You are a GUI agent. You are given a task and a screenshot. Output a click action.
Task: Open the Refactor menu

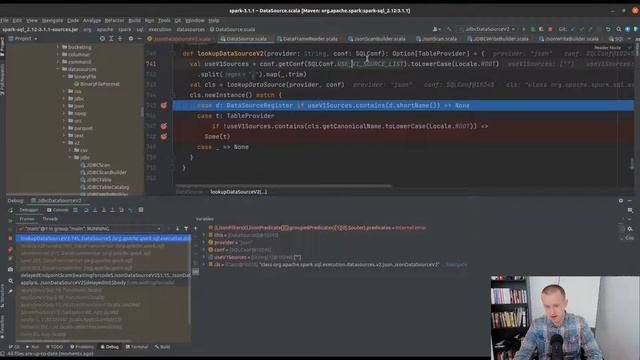(x=114, y=20)
